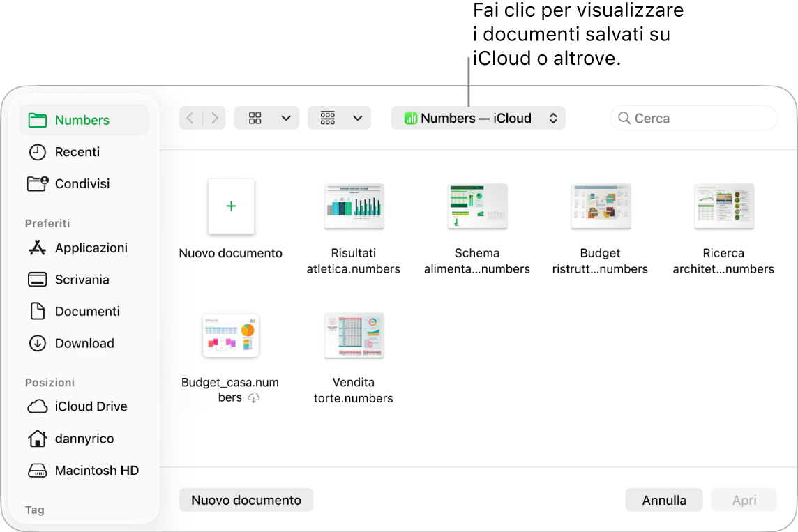Viewport: 798px width, 532px height.
Task: Navigate forward with the right arrow
Action: 215,118
